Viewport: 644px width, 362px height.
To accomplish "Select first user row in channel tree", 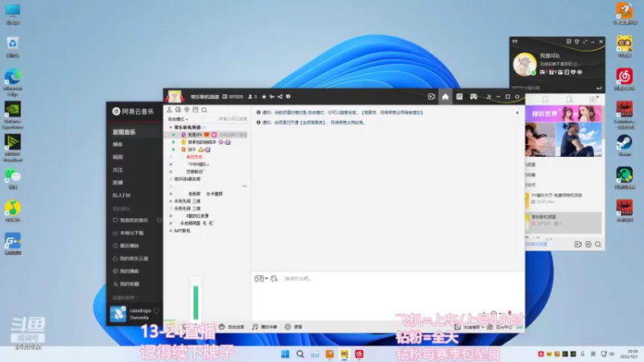I will pyautogui.click(x=208, y=134).
